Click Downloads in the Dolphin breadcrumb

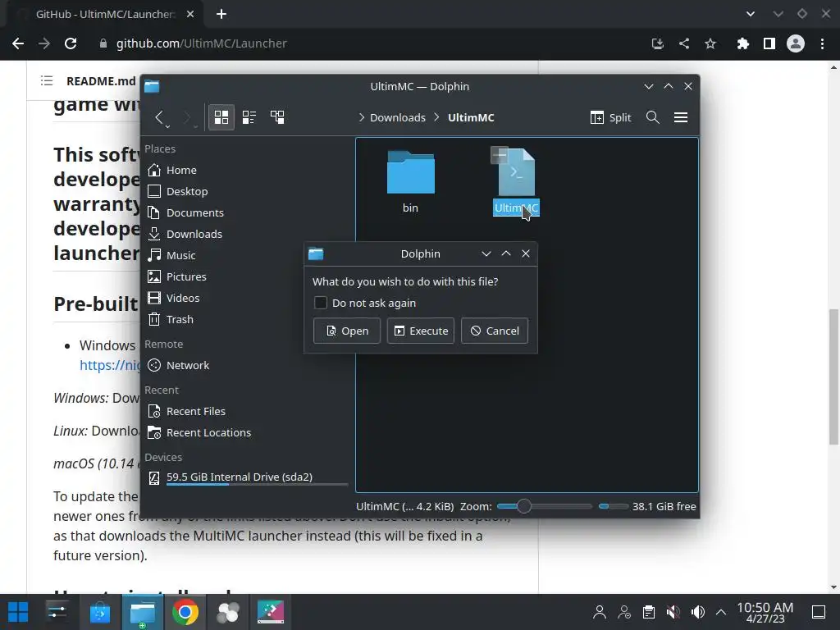tap(398, 117)
